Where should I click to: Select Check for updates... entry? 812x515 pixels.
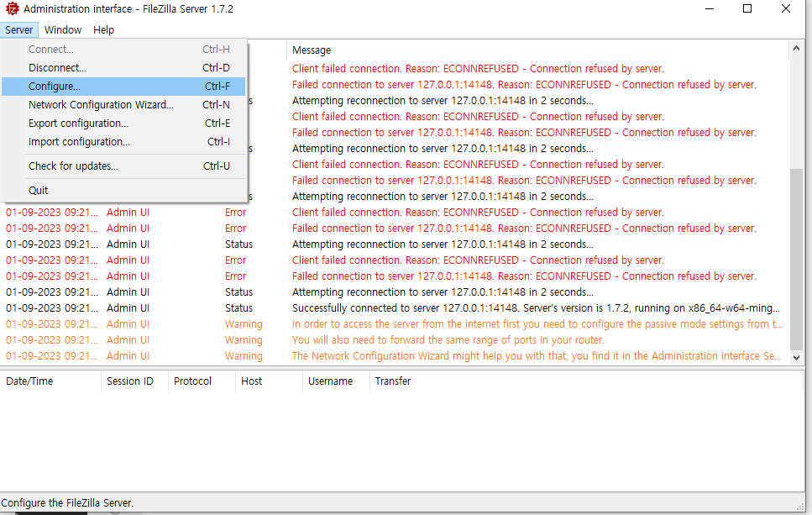123,166
